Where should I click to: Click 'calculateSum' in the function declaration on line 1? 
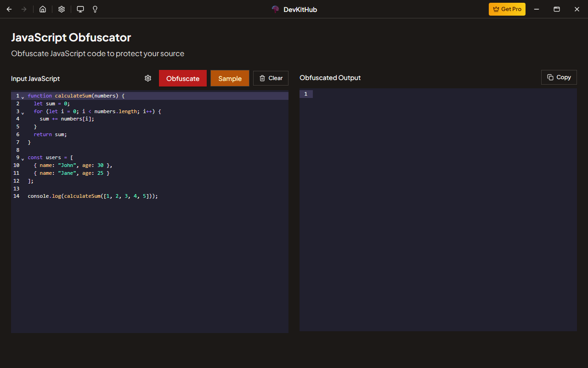73,96
